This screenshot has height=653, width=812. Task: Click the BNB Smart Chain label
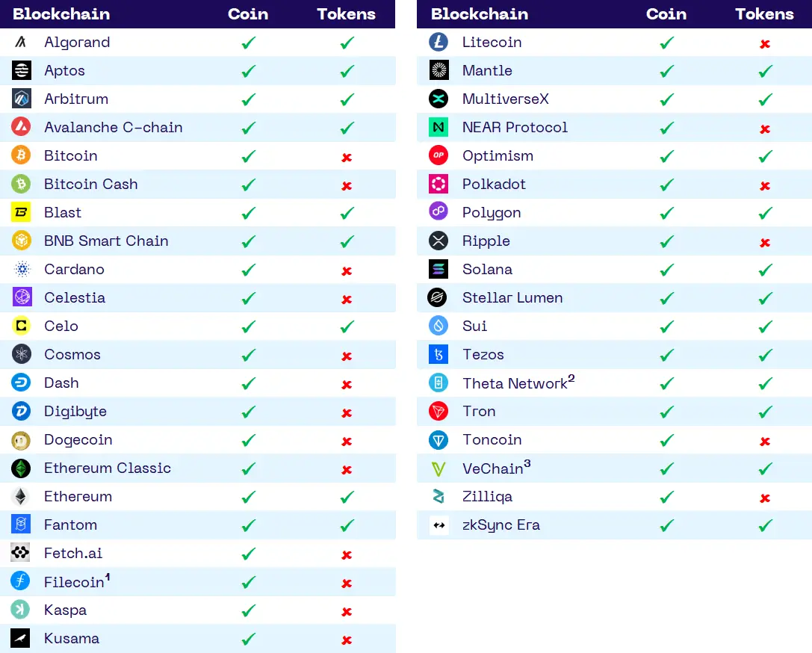[x=106, y=241]
